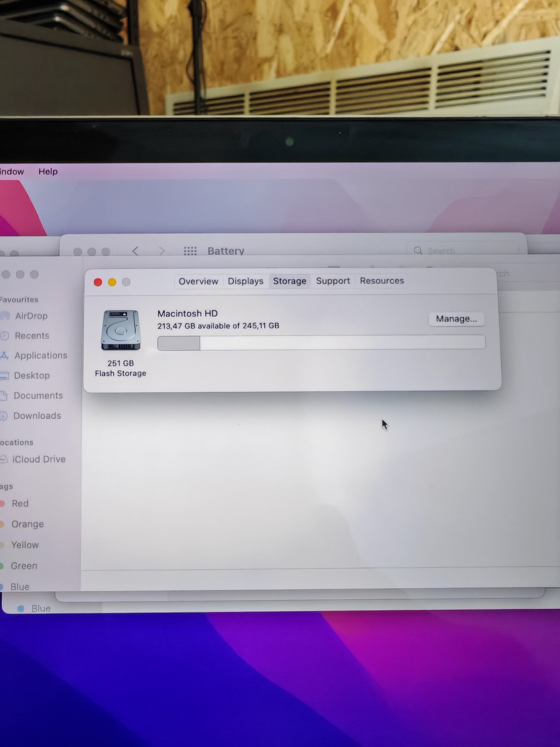The width and height of the screenshot is (560, 747).
Task: Open the Help menu
Action: click(x=48, y=172)
